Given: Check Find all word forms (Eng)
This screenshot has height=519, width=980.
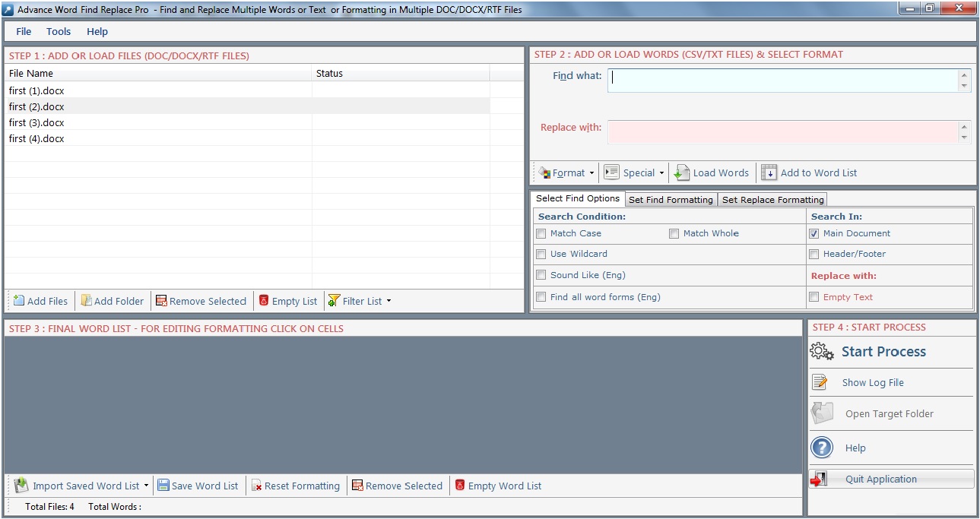Looking at the screenshot, I should 541,297.
